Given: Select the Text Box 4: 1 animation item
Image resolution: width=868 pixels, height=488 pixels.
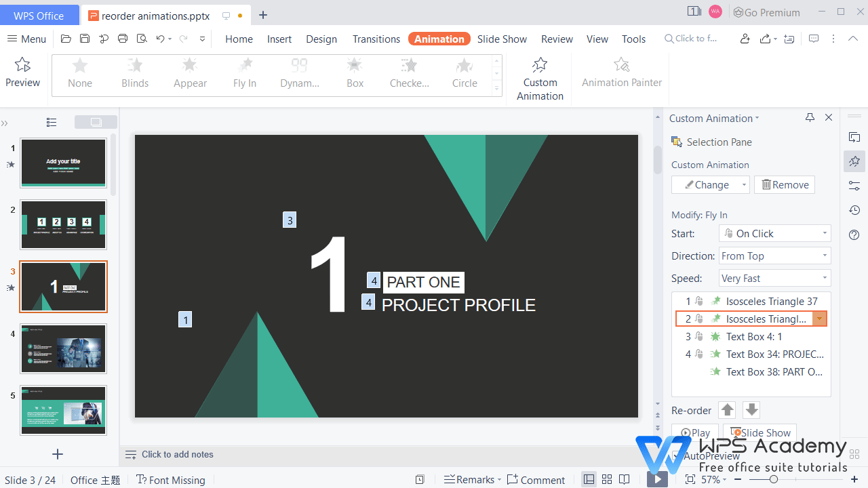Looking at the screenshot, I should coord(753,336).
